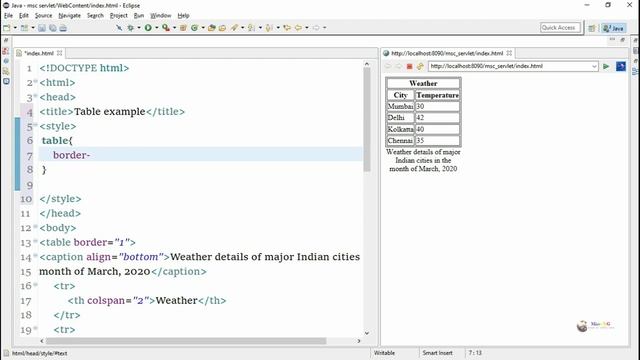Click the Open Type folder icon
Screen dimensions: 640x360
pos(211,28)
